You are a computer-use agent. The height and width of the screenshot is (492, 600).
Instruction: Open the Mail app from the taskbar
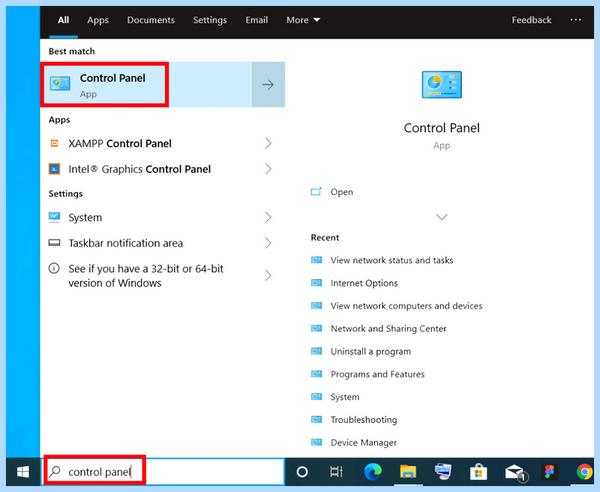pyautogui.click(x=515, y=472)
